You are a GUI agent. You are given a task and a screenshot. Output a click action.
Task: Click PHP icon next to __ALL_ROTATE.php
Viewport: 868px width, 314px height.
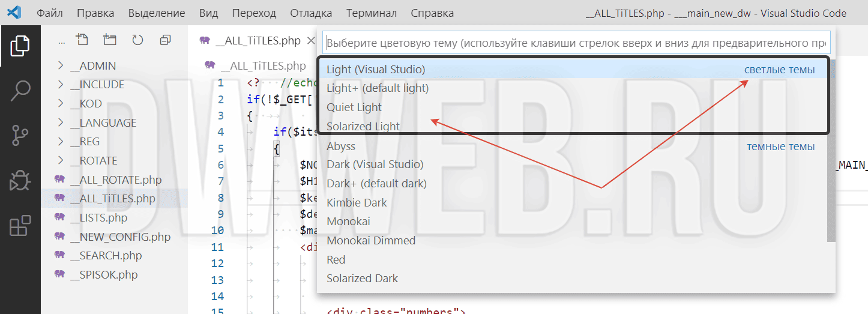point(59,180)
